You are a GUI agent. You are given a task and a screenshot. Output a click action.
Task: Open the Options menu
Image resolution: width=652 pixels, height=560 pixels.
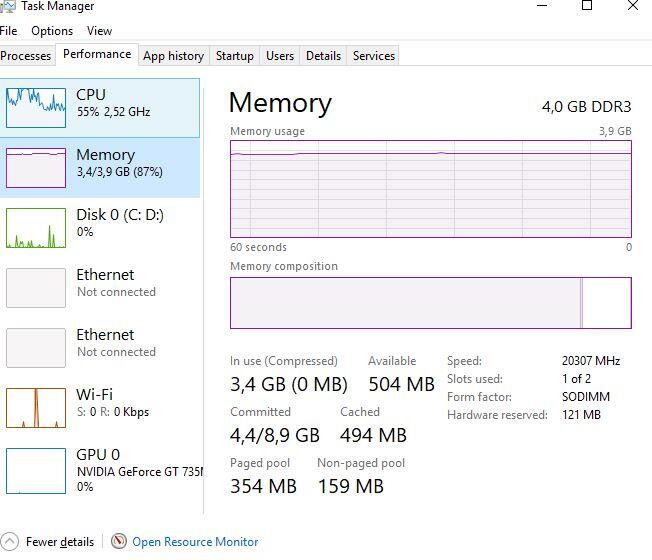coord(52,31)
